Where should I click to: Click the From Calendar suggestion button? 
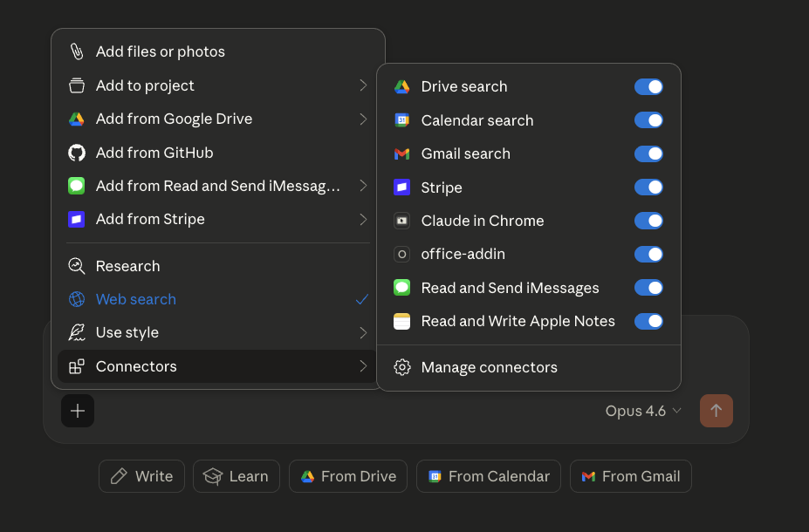coord(489,476)
